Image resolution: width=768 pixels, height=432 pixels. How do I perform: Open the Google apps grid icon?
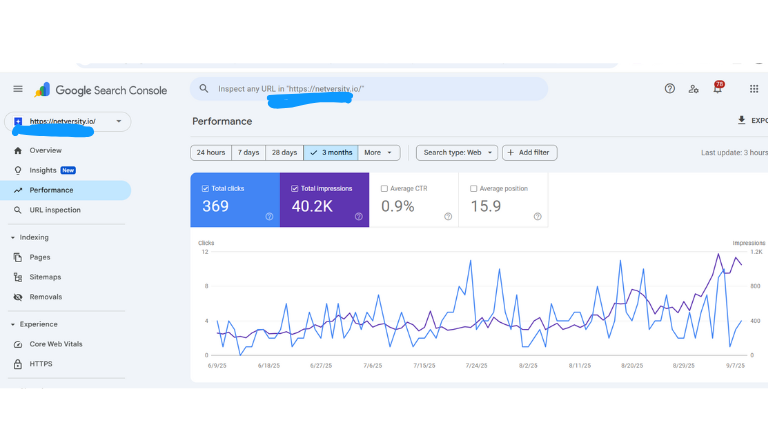click(x=754, y=89)
